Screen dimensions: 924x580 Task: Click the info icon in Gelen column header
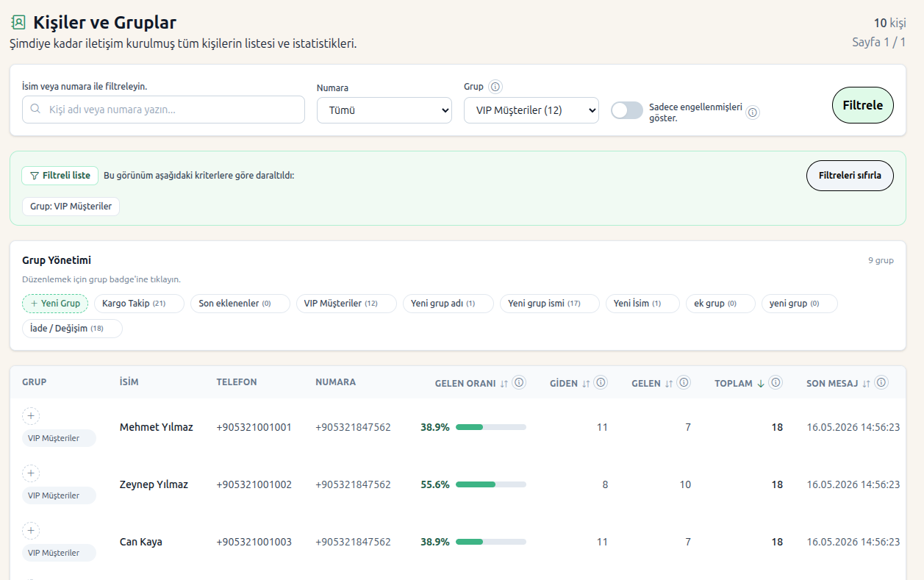pyautogui.click(x=684, y=382)
